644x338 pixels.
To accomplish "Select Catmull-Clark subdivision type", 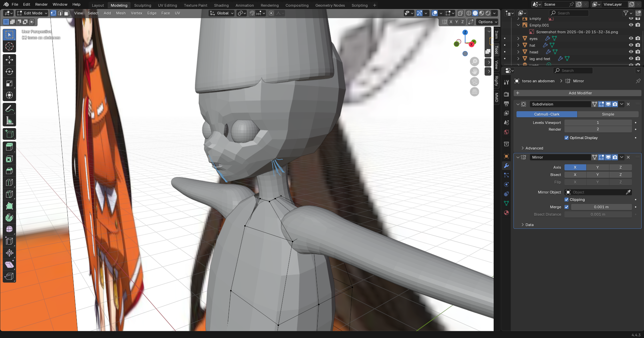I will tap(547, 114).
